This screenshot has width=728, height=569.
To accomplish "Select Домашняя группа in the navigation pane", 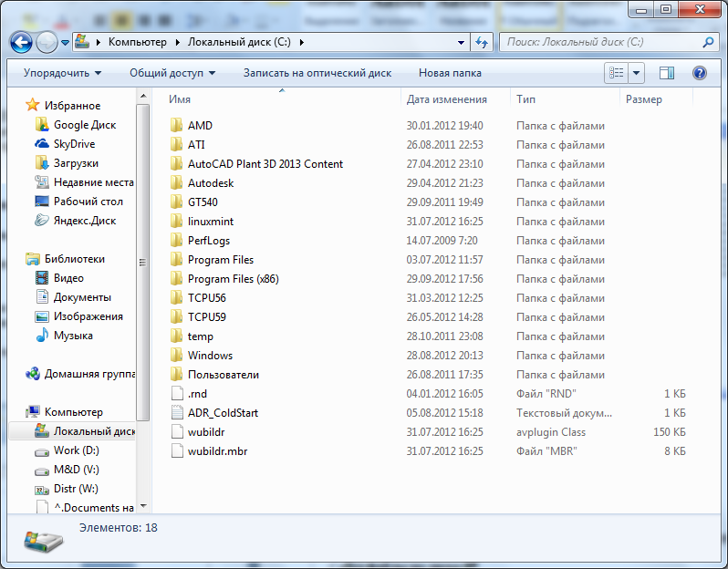I will [x=80, y=374].
